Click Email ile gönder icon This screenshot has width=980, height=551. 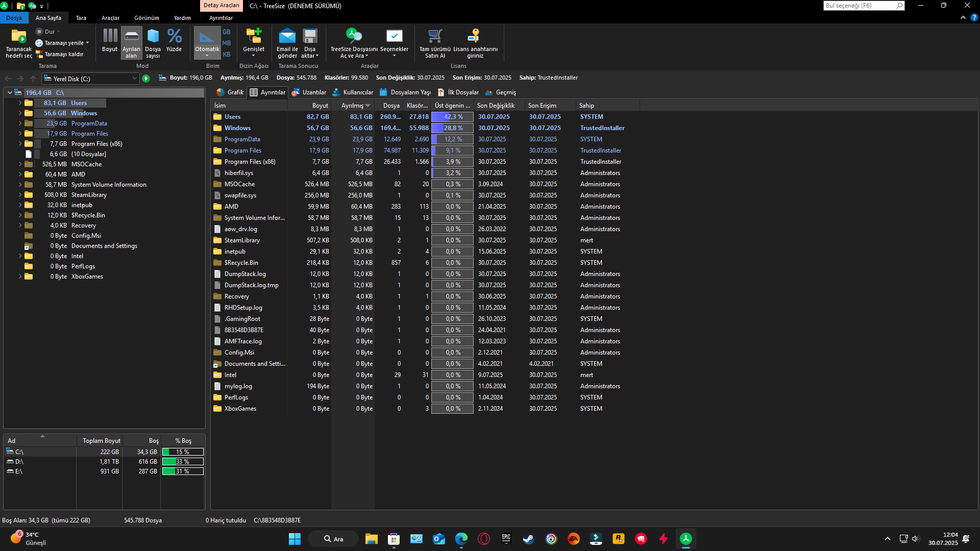point(287,36)
